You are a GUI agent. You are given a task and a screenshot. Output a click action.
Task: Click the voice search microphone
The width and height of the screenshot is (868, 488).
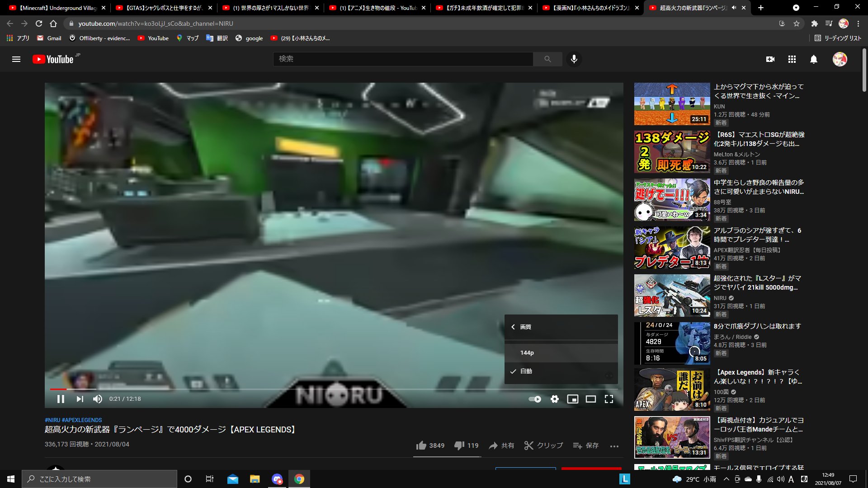tap(574, 59)
